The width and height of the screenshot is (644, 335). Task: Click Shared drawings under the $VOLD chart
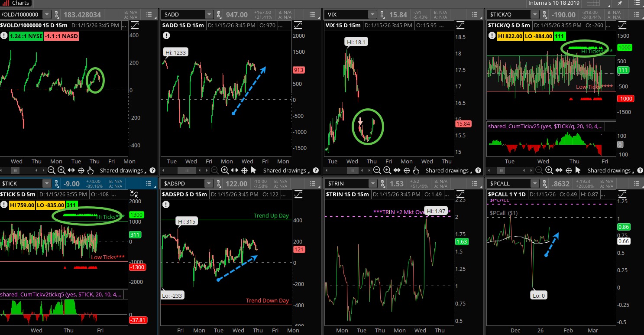click(121, 170)
